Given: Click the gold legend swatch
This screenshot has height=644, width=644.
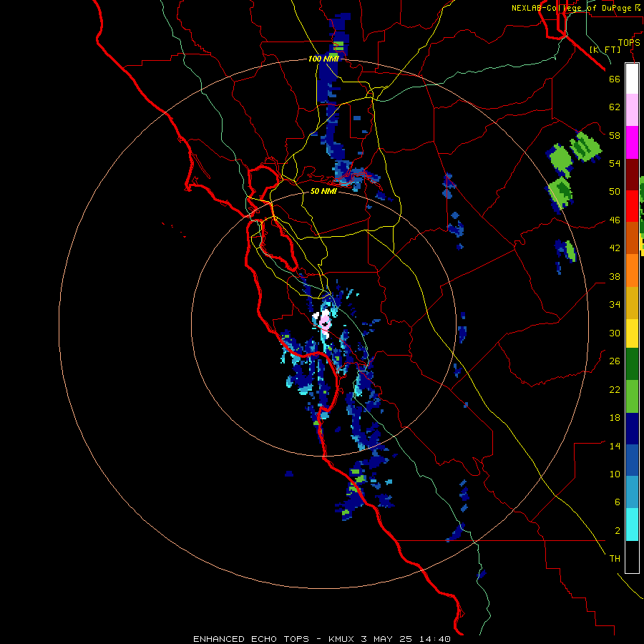Looking at the screenshot, I should pyautogui.click(x=632, y=303).
